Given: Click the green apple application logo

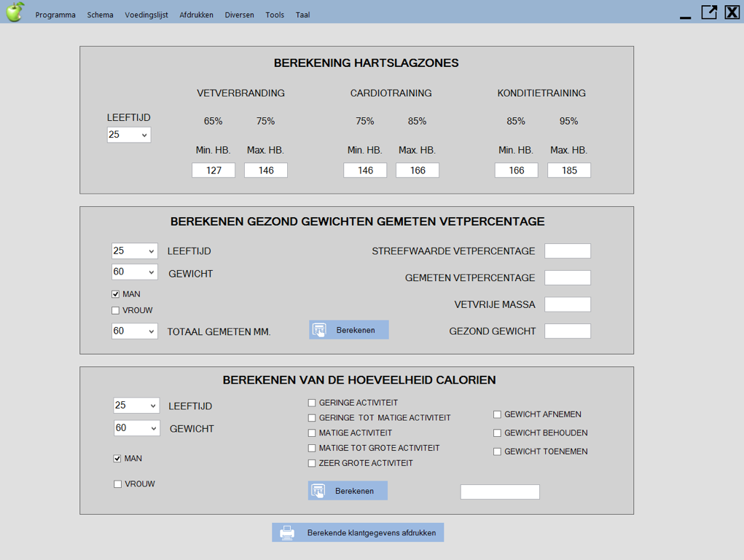Looking at the screenshot, I should click(x=15, y=12).
